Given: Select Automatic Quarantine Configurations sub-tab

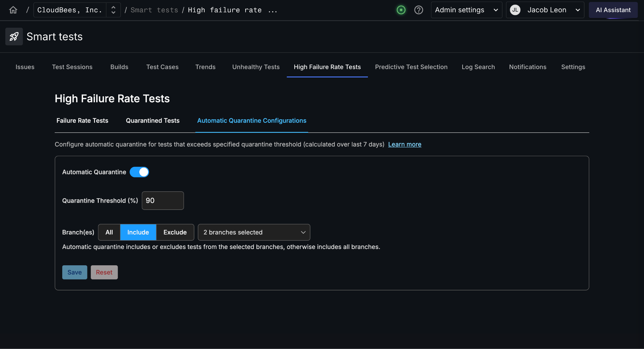Looking at the screenshot, I should pyautogui.click(x=252, y=121).
